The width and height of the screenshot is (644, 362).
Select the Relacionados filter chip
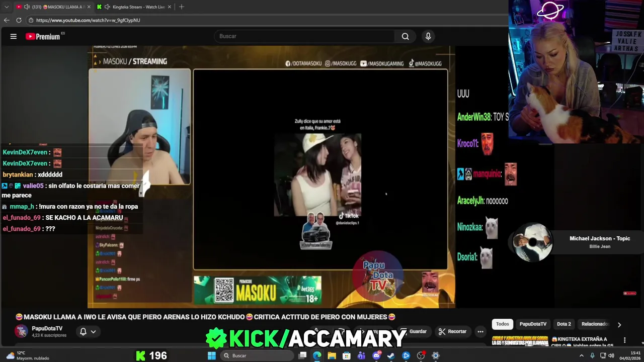click(595, 324)
